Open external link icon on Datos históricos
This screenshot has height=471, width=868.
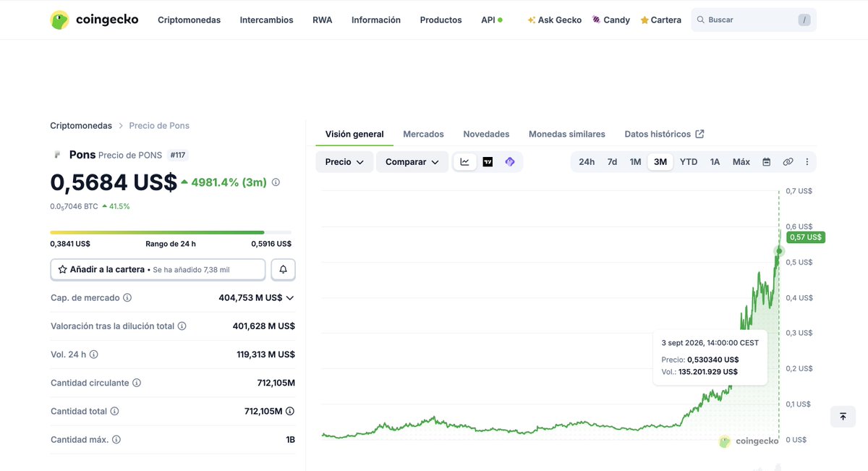tap(699, 134)
